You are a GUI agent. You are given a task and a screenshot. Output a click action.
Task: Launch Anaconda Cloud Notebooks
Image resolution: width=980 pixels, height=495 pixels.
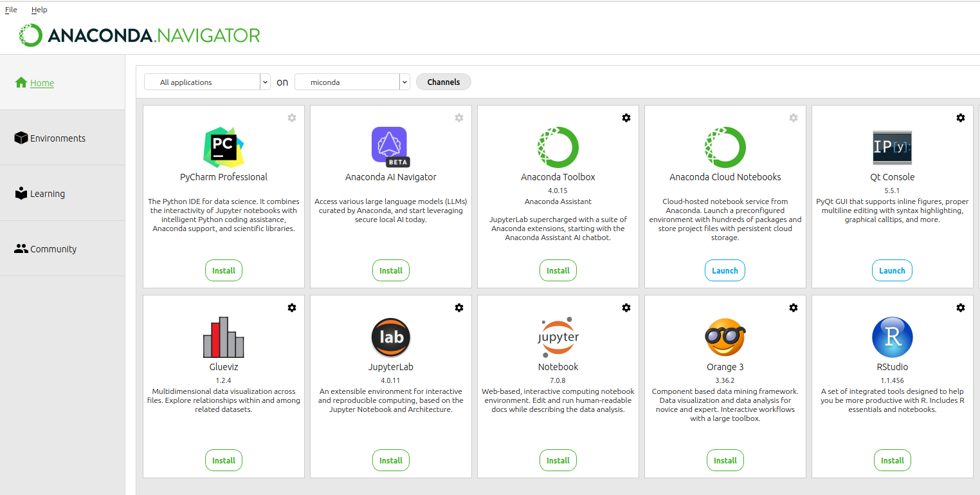pyautogui.click(x=725, y=271)
